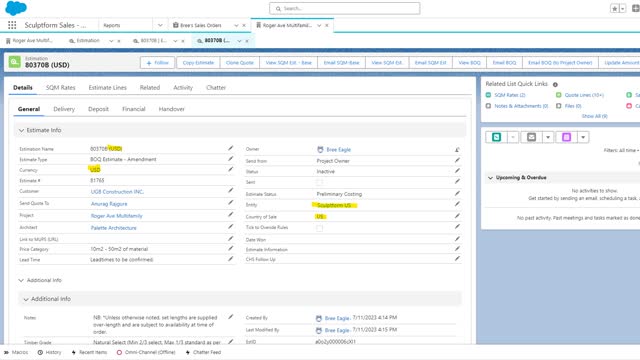The image size is (640, 360).
Task: Open the Chatter tab
Action: [x=216, y=87]
